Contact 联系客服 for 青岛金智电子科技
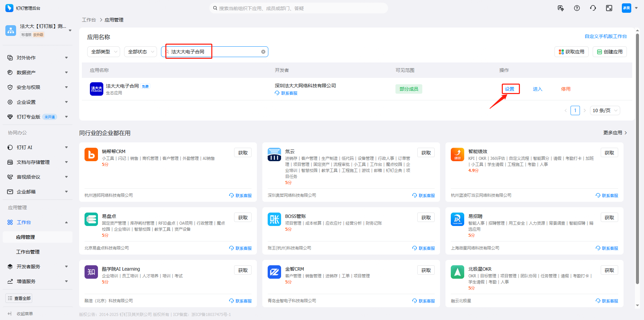Screen dimensions: 644x320 (x=424, y=301)
